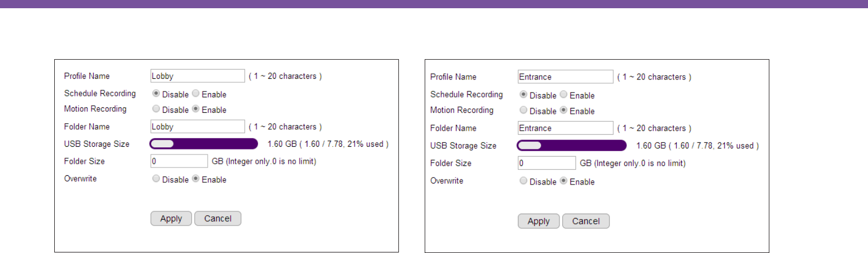The width and height of the screenshot is (868, 253).
Task: Click the Entrance Folder Size field
Action: 547,163
